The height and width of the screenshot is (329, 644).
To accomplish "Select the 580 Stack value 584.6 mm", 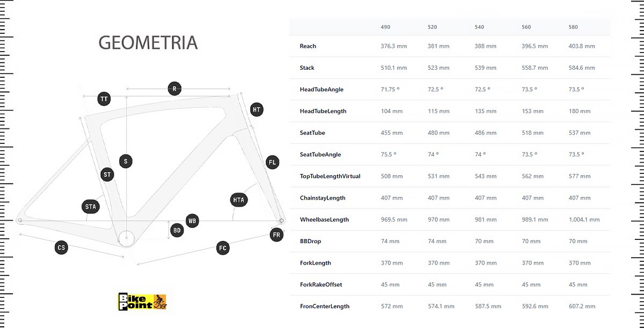I will click(x=582, y=68).
